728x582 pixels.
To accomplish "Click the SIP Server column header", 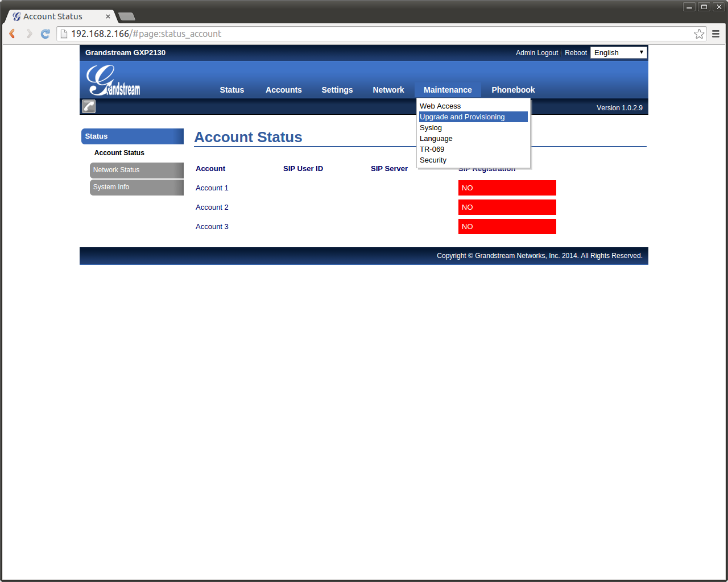I will [x=389, y=169].
